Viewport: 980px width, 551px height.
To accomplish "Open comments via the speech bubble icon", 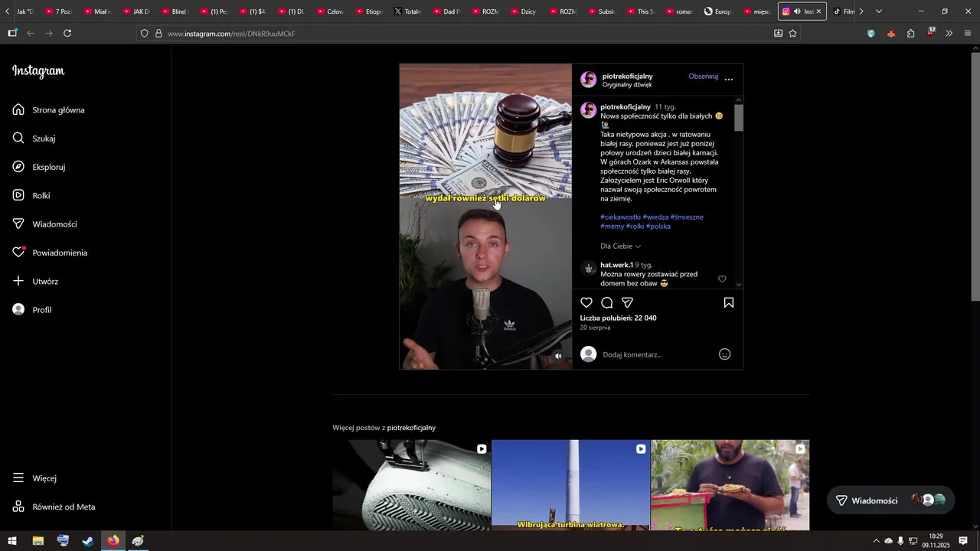I will [607, 302].
